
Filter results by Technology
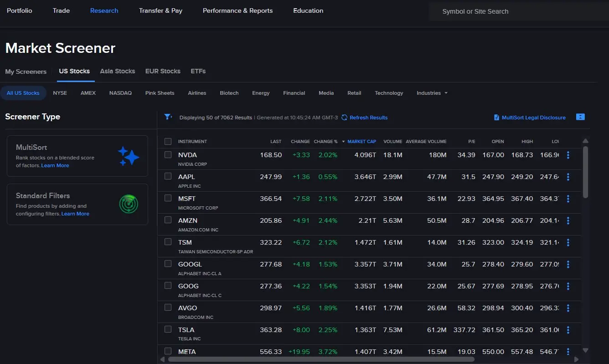[x=389, y=93]
